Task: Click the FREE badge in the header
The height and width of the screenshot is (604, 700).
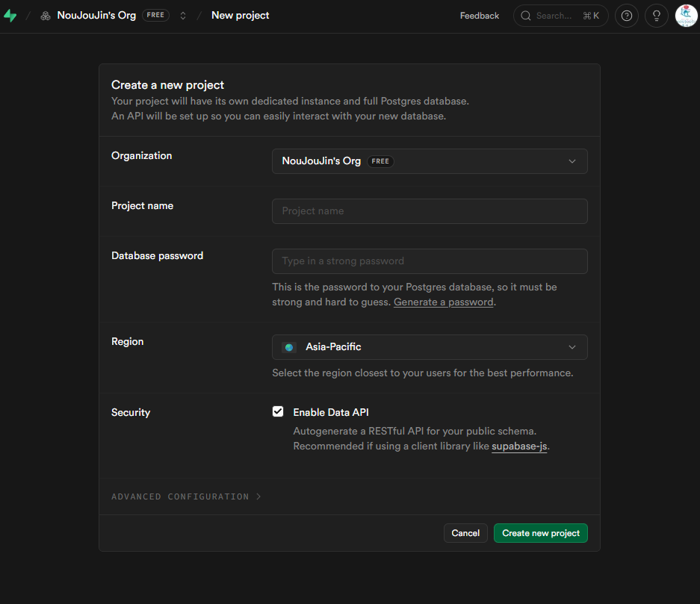Action: tap(155, 15)
